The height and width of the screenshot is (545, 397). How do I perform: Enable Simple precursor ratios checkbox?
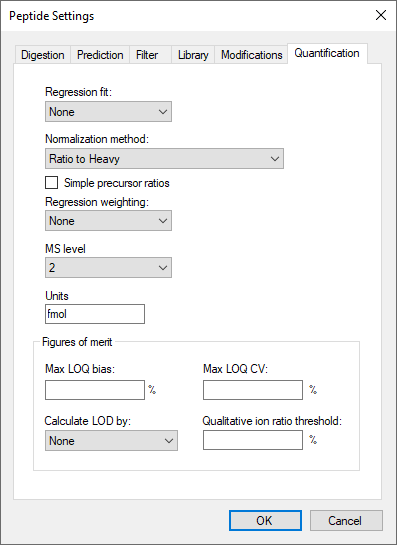coord(51,182)
